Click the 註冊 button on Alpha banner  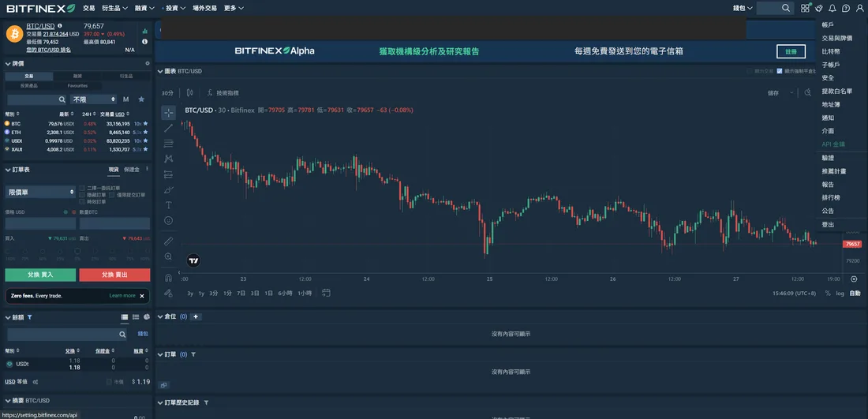tap(791, 51)
